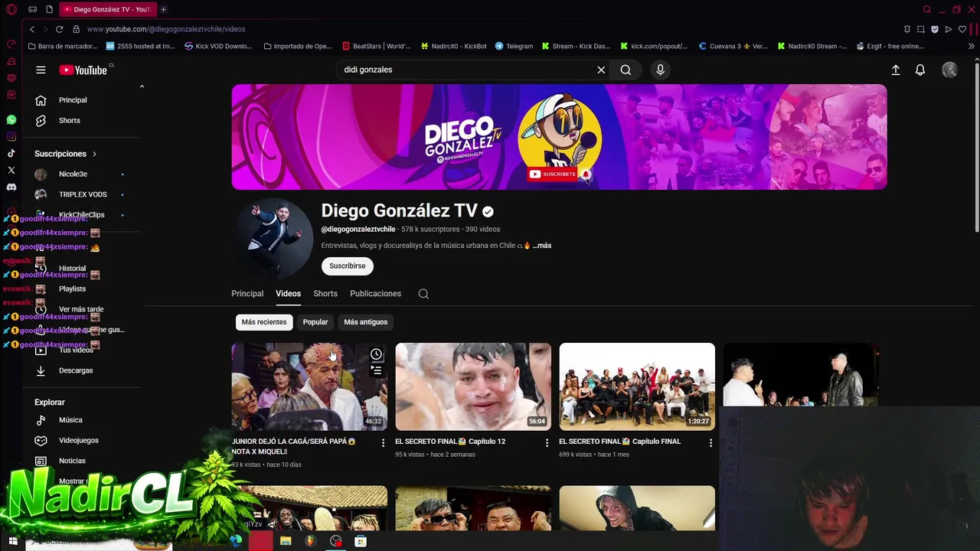Select the Más recientes filter chip
This screenshot has height=551, width=980.
[x=264, y=322]
